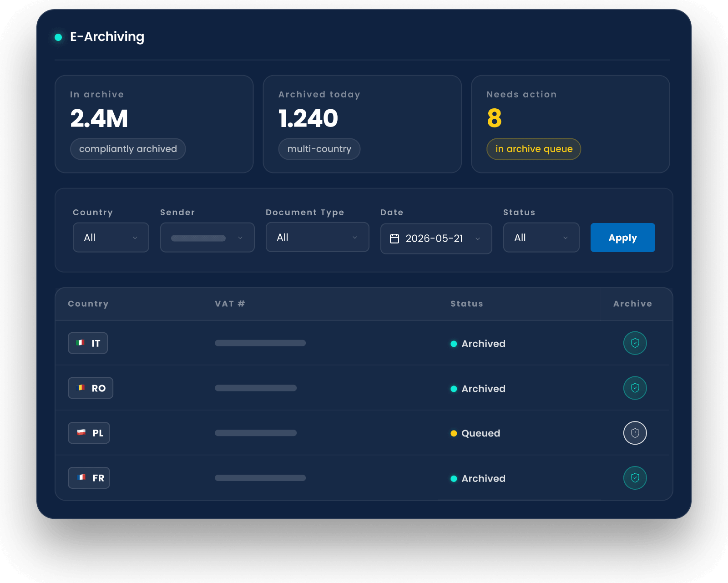Click the Status table column header

pos(467,304)
